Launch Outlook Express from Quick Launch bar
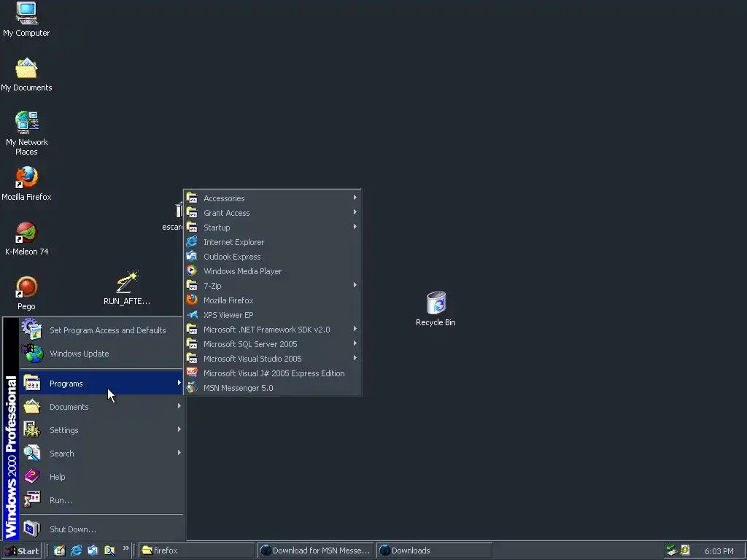 [x=93, y=551]
